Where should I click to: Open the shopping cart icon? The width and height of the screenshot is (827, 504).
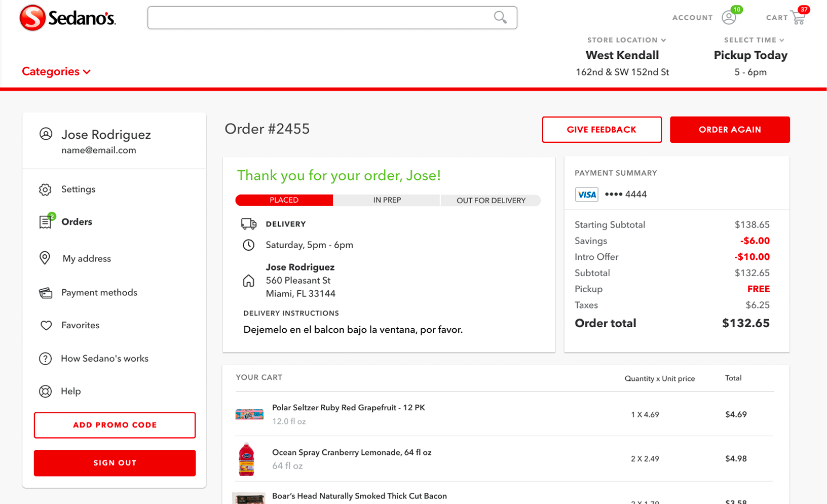799,18
